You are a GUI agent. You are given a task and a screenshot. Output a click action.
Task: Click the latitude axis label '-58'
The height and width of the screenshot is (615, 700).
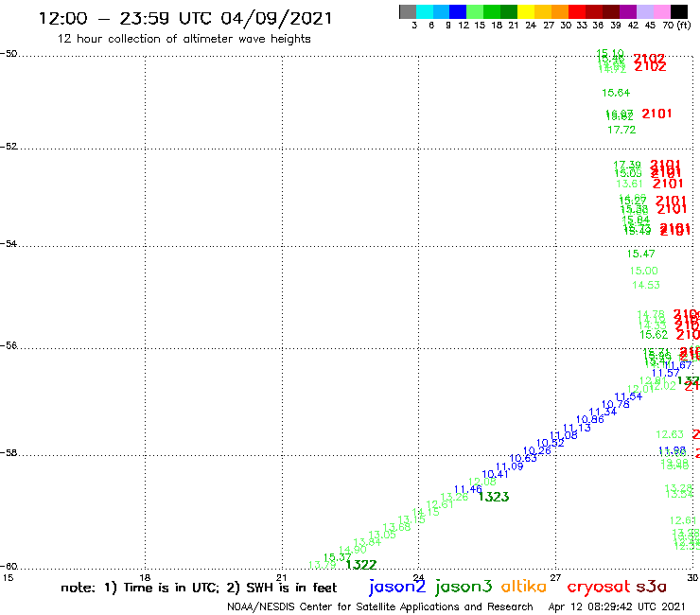(9, 453)
